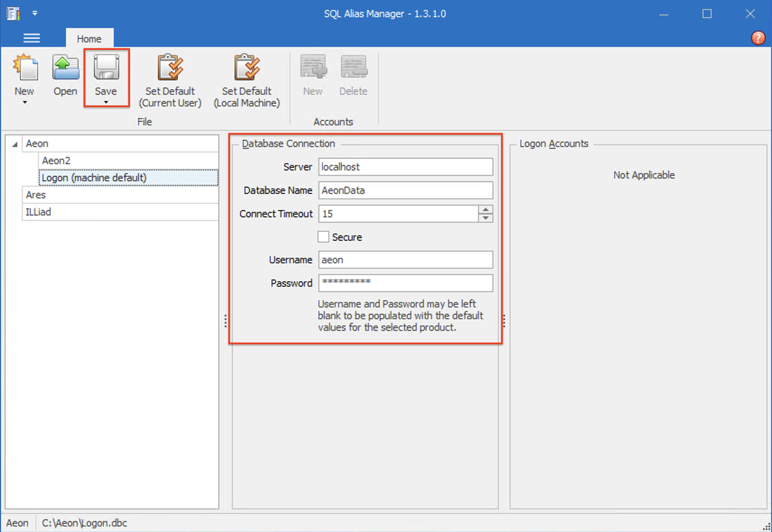Collapse the Aeon tree node
772x532 pixels.
14,143
